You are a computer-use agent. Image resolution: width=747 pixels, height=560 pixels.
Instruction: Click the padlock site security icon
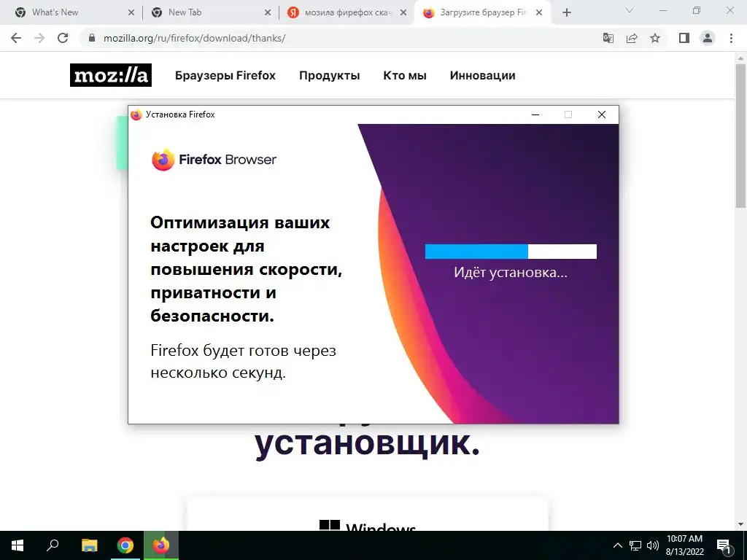pos(92,38)
